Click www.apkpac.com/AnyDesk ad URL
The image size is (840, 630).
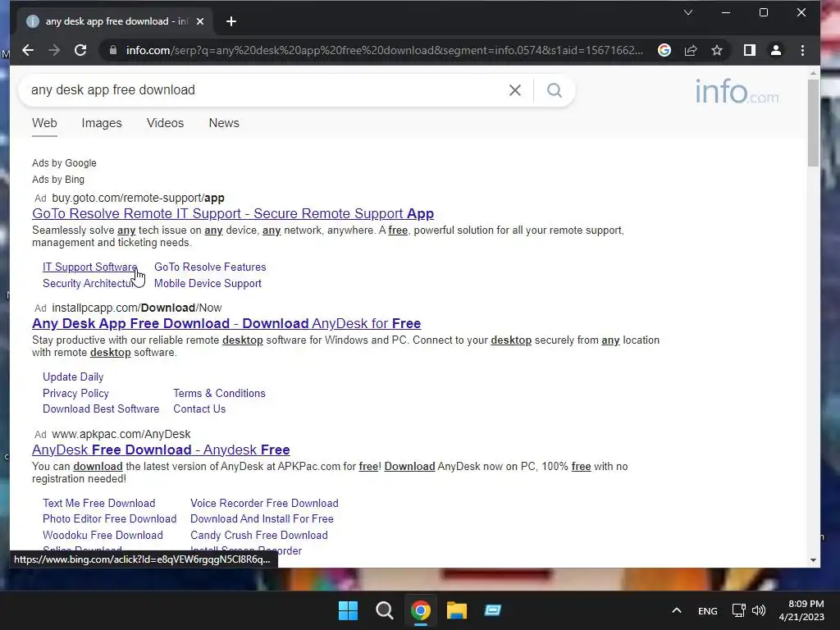pos(121,435)
